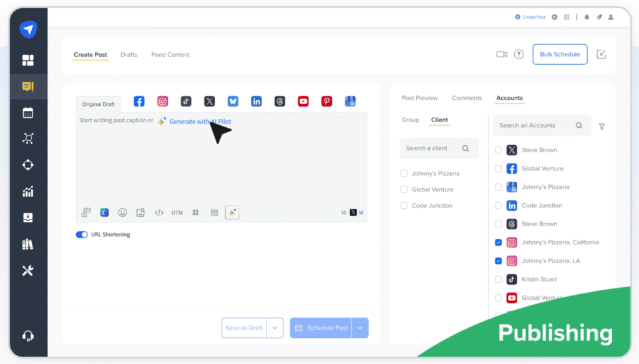Insert a hashtag using the hashtag icon

[x=195, y=212]
